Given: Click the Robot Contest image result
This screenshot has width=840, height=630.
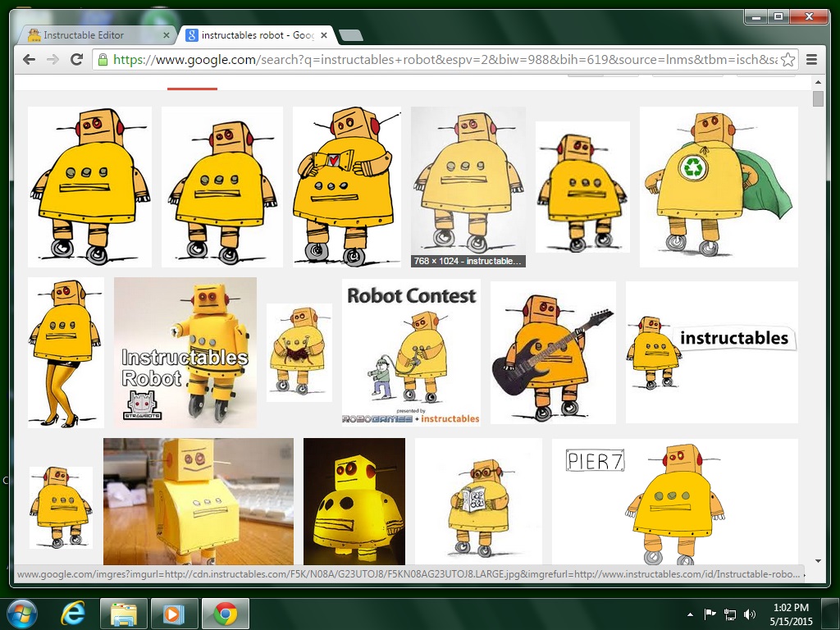Looking at the screenshot, I should point(411,352).
